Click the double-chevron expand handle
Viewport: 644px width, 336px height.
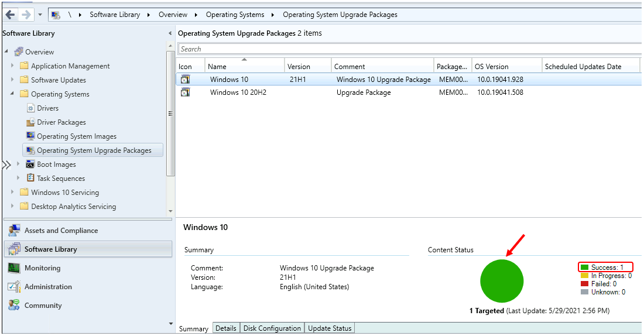(6, 165)
